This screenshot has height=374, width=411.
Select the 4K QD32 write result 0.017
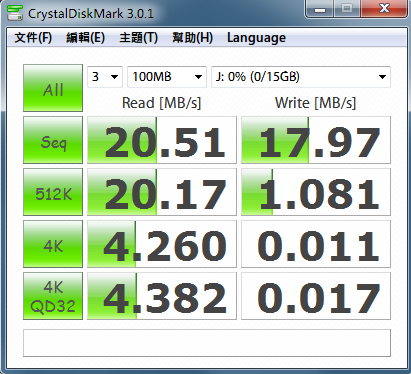pos(316,296)
